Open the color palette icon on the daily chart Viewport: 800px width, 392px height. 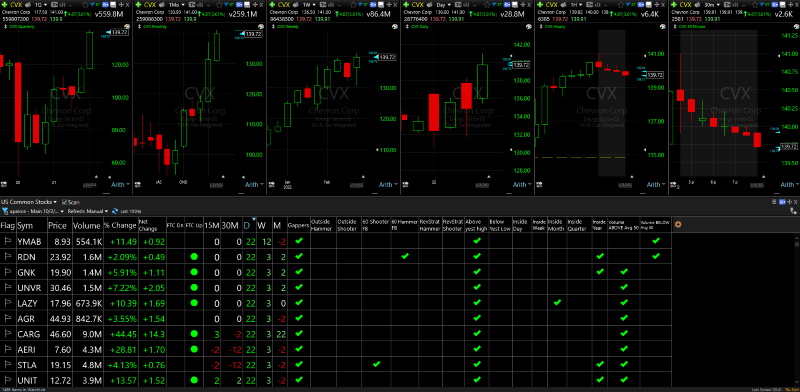[x=528, y=27]
